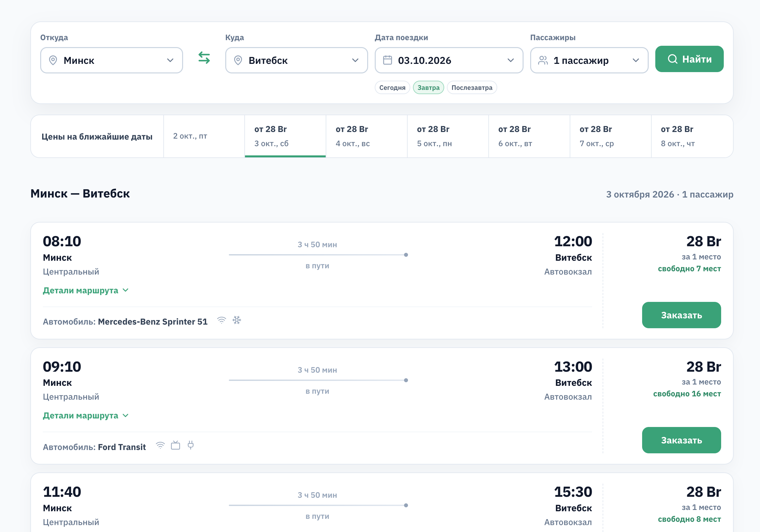Click the TV icon for Ford Transit
This screenshot has height=532, width=760.
point(176,445)
